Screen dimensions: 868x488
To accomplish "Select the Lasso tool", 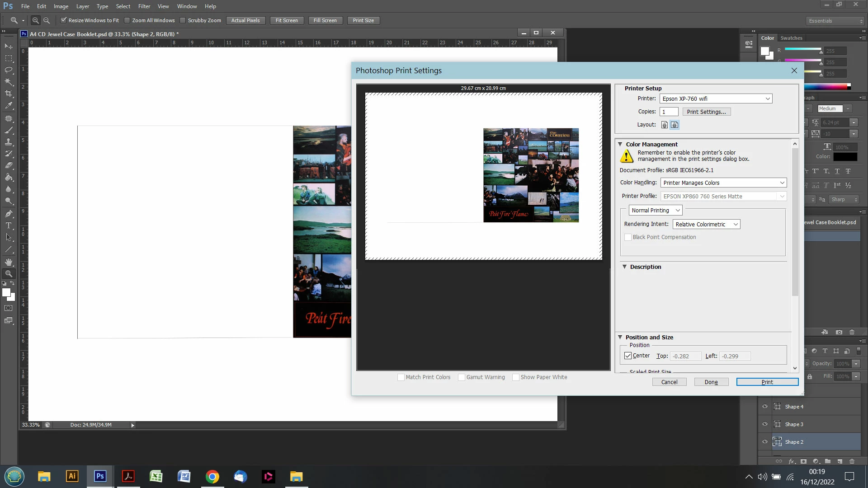I will [9, 70].
